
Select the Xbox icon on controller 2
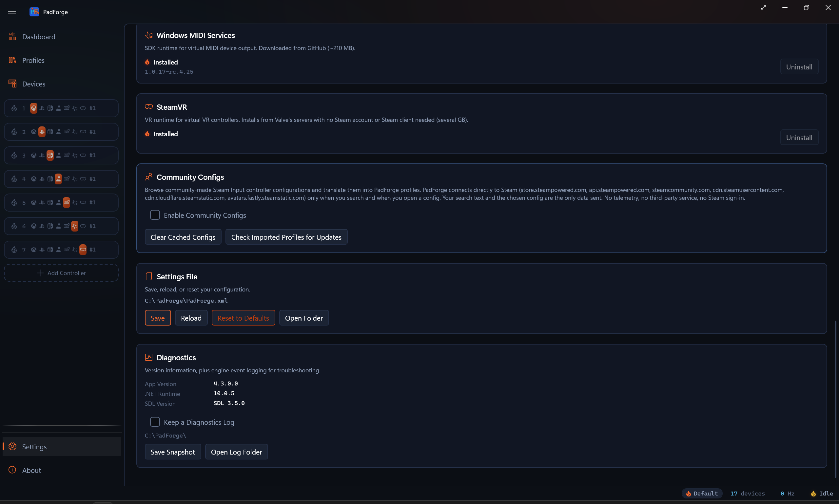(x=34, y=132)
